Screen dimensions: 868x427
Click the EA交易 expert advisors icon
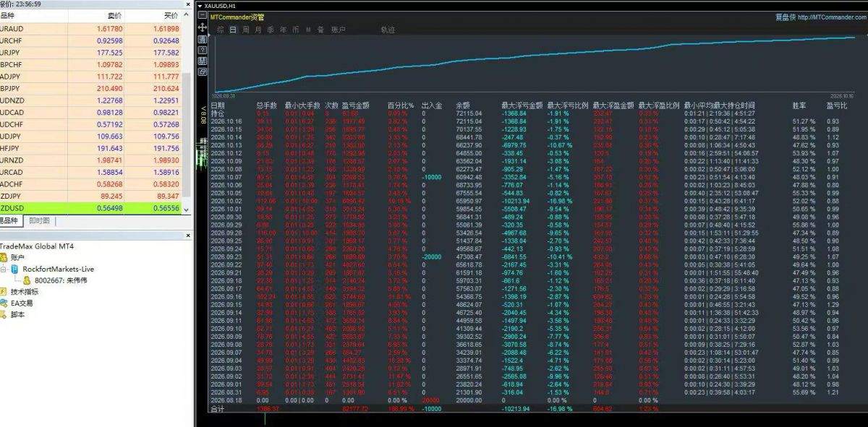point(4,303)
